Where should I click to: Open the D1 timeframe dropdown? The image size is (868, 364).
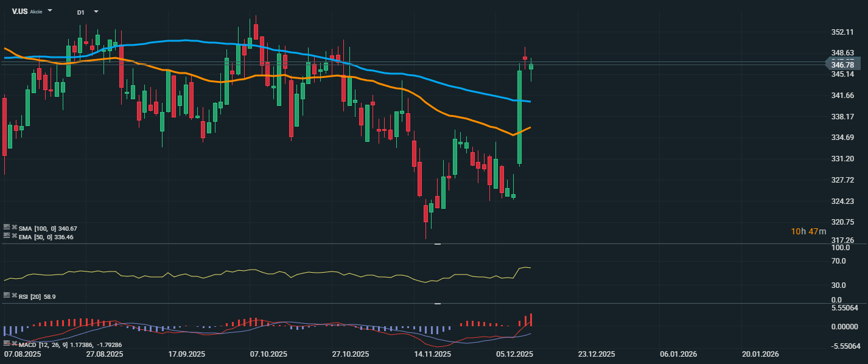coord(96,12)
